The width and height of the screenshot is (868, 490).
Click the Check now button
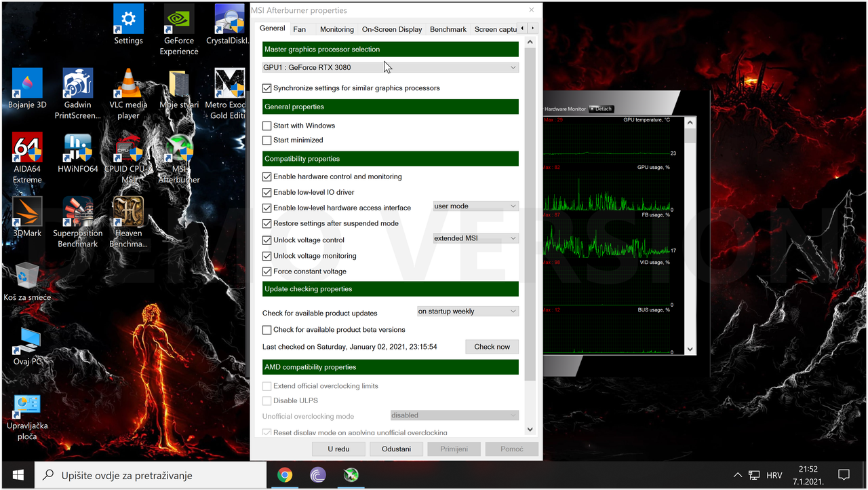pos(492,347)
